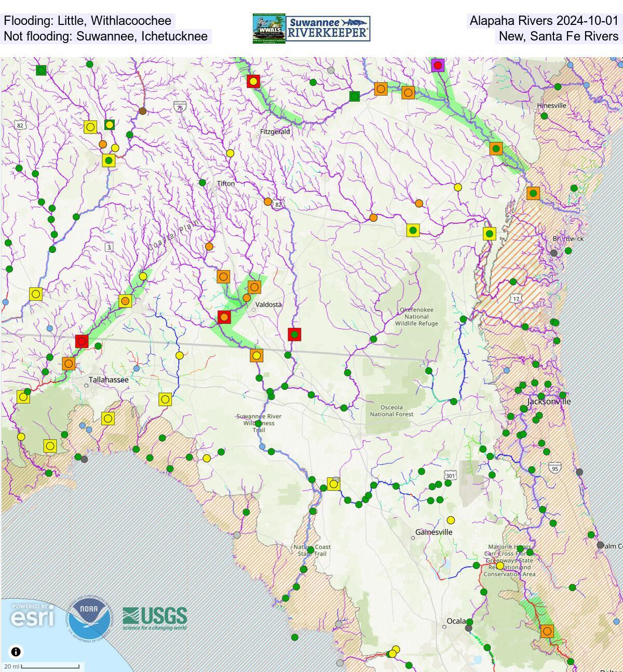The height and width of the screenshot is (672, 623).
Task: Click the NOAA circular logo
Action: tap(90, 618)
